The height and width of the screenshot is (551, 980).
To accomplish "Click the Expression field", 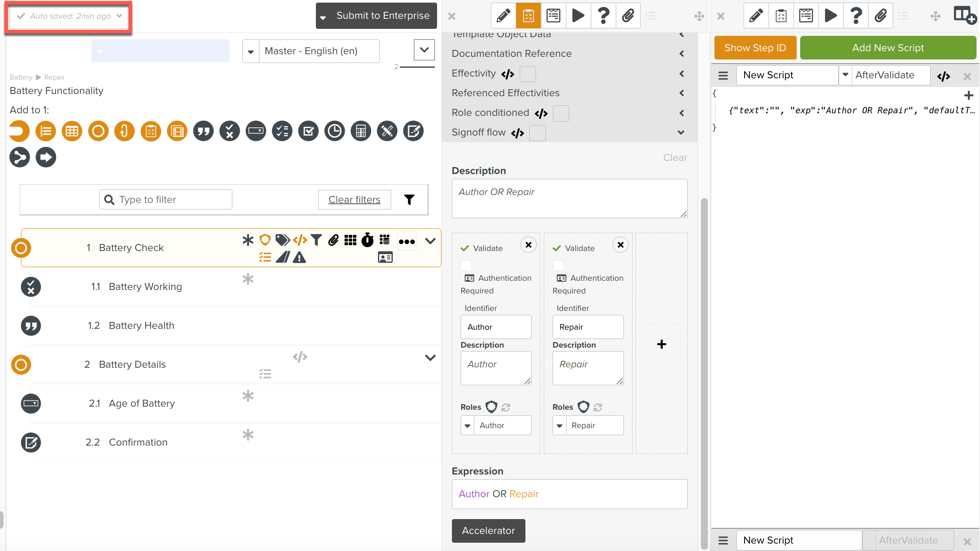I will (x=570, y=494).
